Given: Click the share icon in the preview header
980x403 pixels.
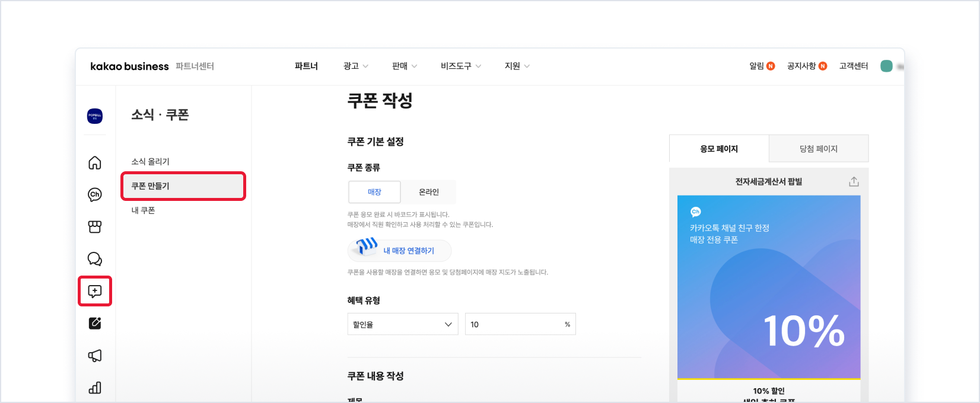Looking at the screenshot, I should pyautogui.click(x=854, y=181).
